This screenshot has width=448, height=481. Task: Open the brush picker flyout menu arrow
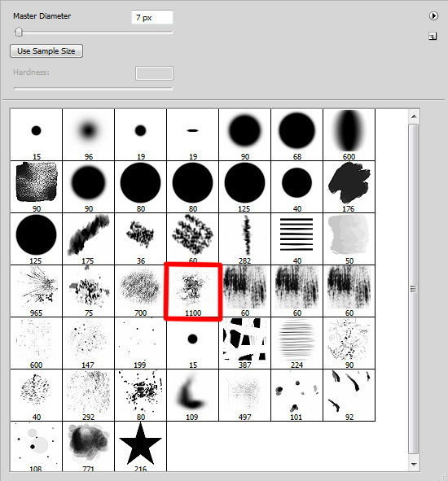pos(433,15)
